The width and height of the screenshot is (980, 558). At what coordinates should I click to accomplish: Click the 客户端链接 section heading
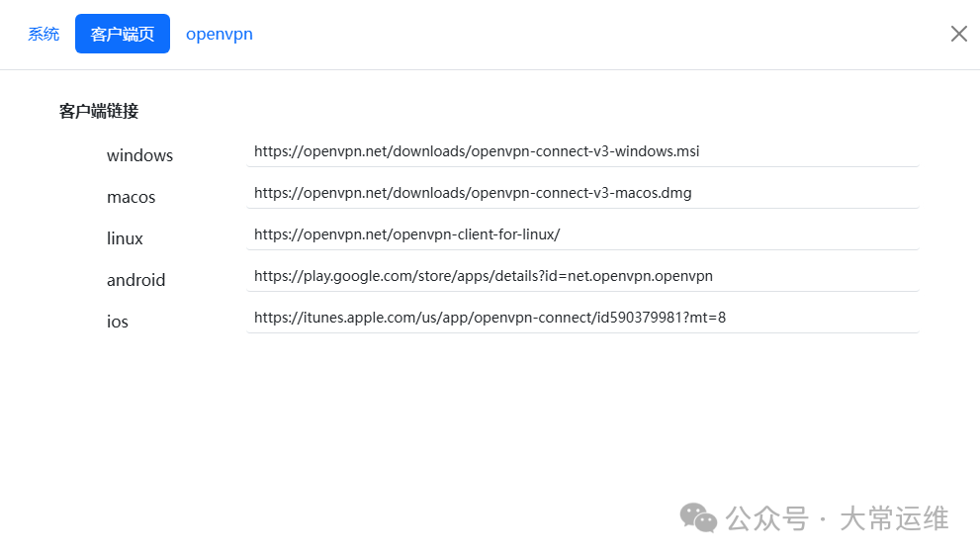point(99,112)
